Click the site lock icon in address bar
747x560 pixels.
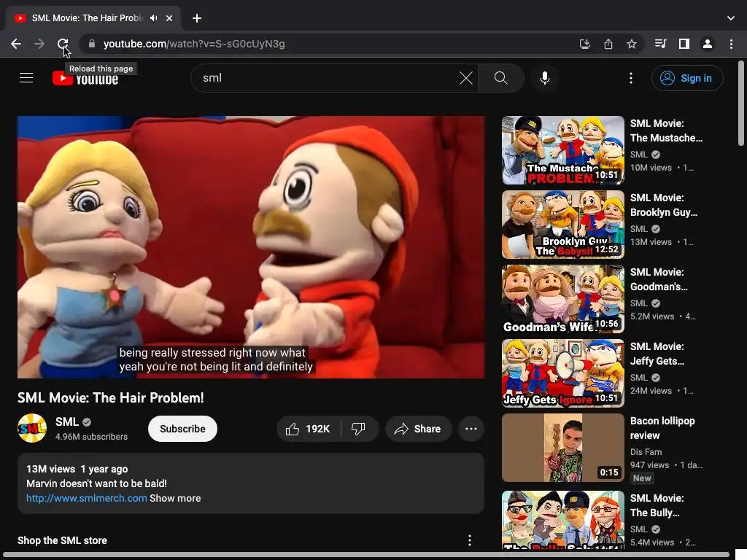(92, 44)
